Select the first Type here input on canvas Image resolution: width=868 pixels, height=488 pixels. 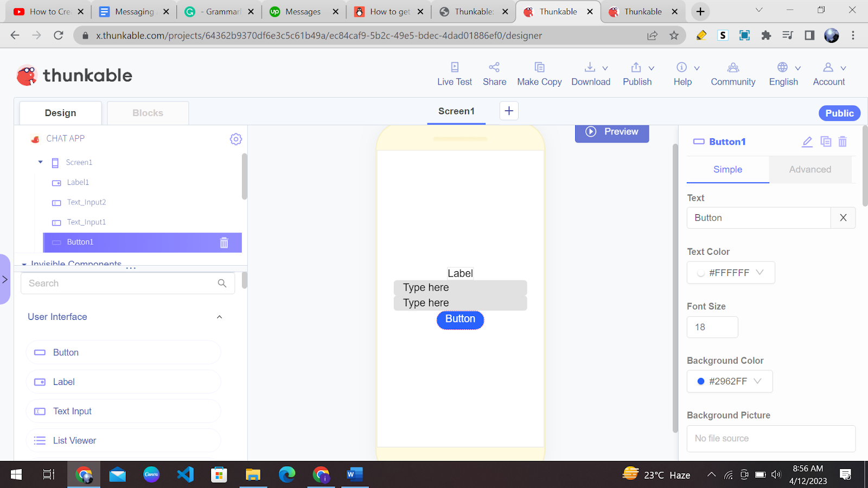click(x=460, y=287)
